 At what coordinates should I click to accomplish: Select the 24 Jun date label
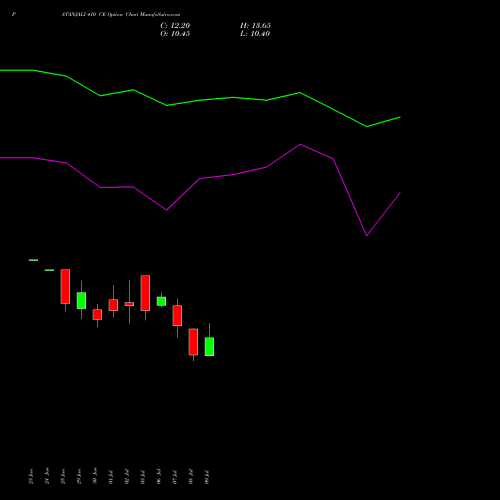pos(47,476)
